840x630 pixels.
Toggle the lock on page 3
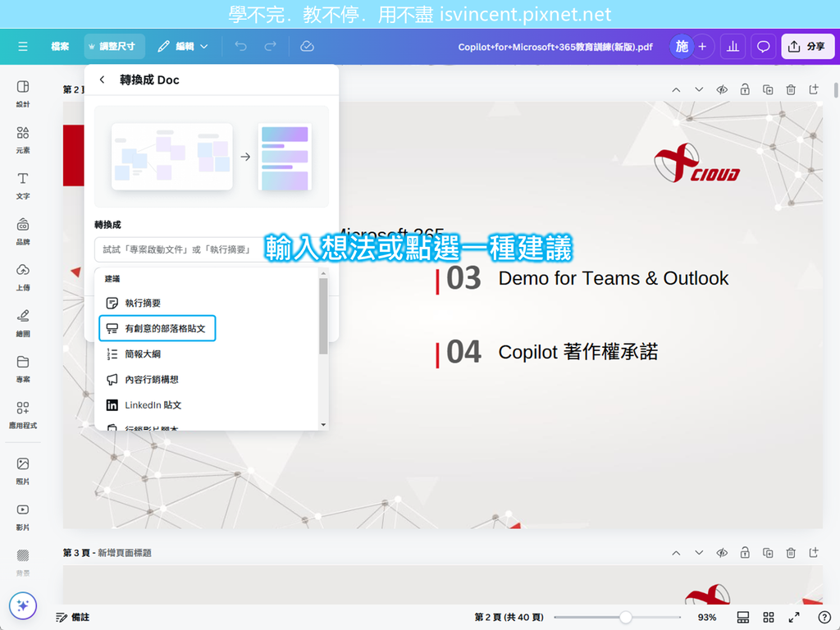[x=745, y=552]
